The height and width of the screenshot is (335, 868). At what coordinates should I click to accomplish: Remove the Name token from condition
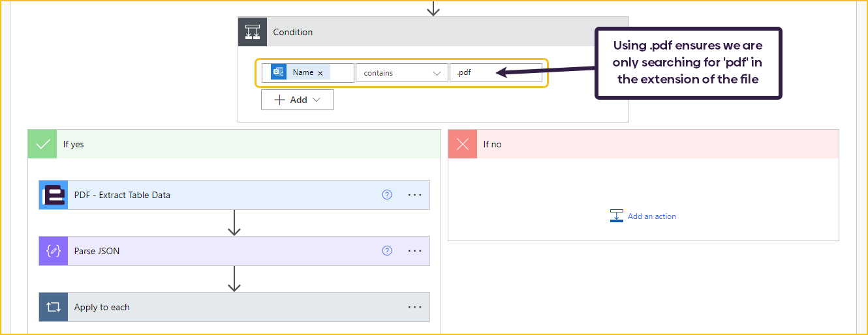tap(320, 73)
